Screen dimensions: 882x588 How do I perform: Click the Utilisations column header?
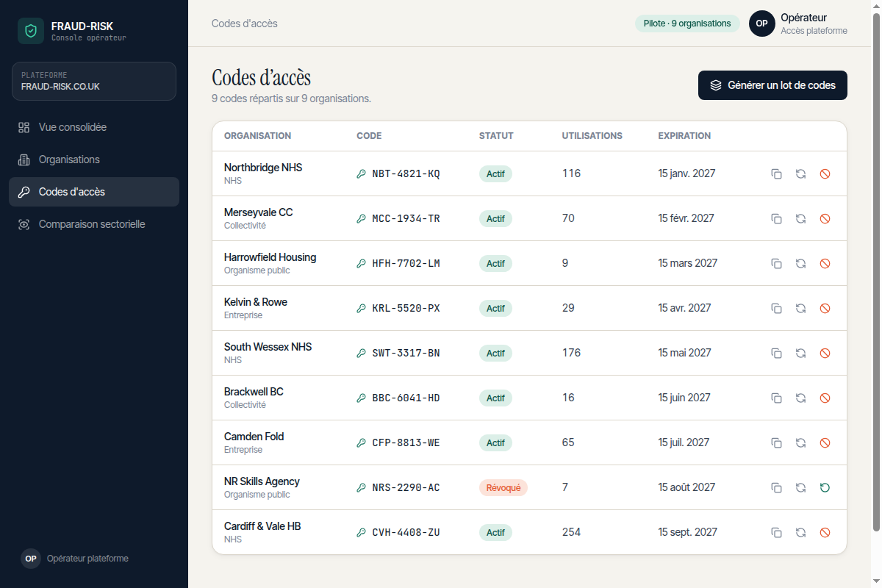click(x=592, y=136)
